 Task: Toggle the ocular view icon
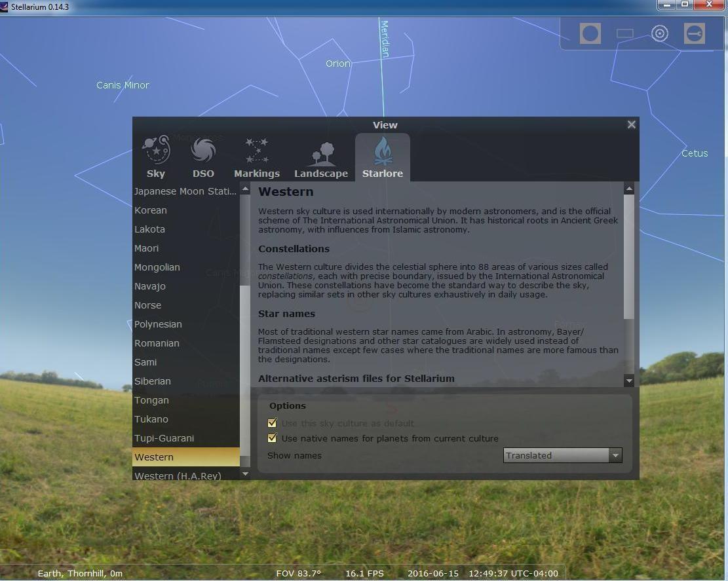590,33
